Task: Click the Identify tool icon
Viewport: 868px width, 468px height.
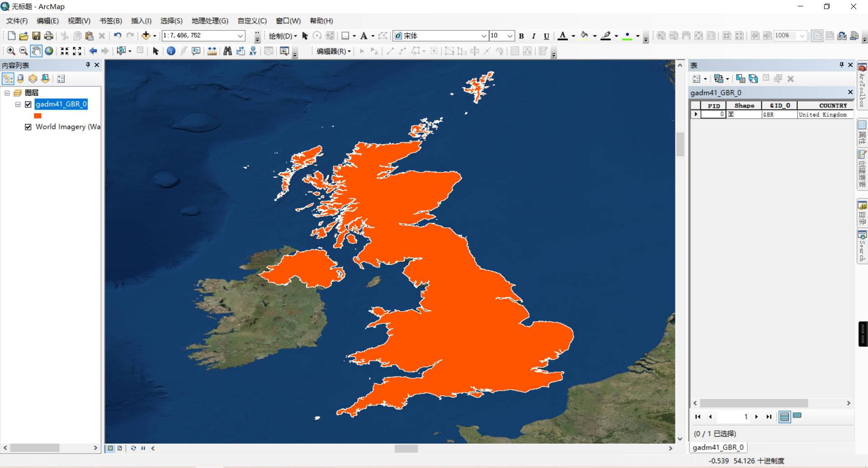Action: click(x=171, y=51)
